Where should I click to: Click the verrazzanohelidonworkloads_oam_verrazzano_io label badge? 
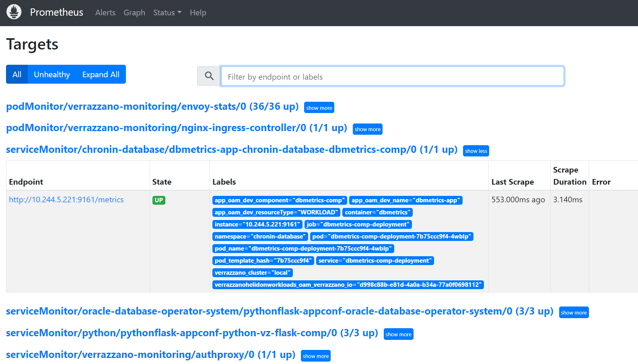(348, 285)
